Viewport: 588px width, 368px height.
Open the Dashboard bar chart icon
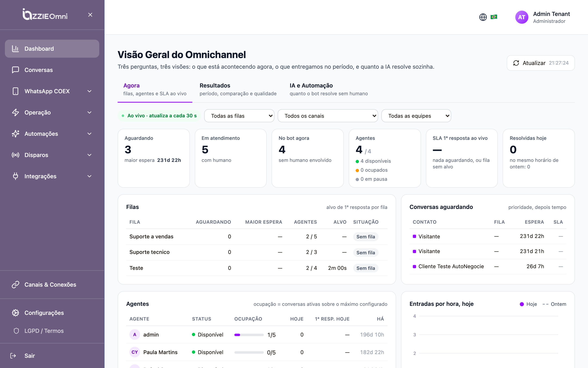[x=16, y=49]
